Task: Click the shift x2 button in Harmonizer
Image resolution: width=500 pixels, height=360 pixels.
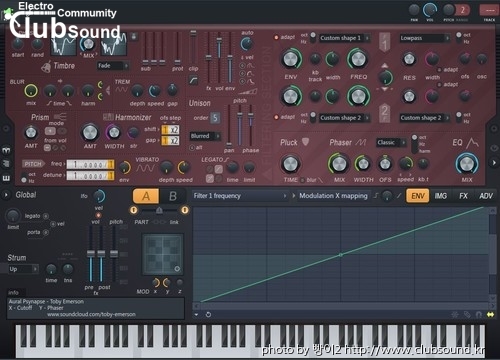Action: [x=174, y=129]
